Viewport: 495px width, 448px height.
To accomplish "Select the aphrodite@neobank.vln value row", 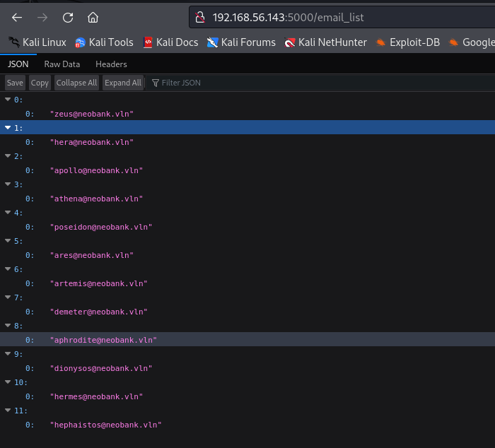I will (248, 339).
